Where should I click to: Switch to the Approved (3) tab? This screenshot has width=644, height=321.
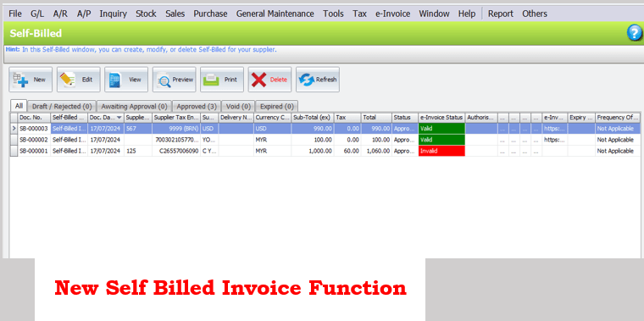pyautogui.click(x=197, y=107)
